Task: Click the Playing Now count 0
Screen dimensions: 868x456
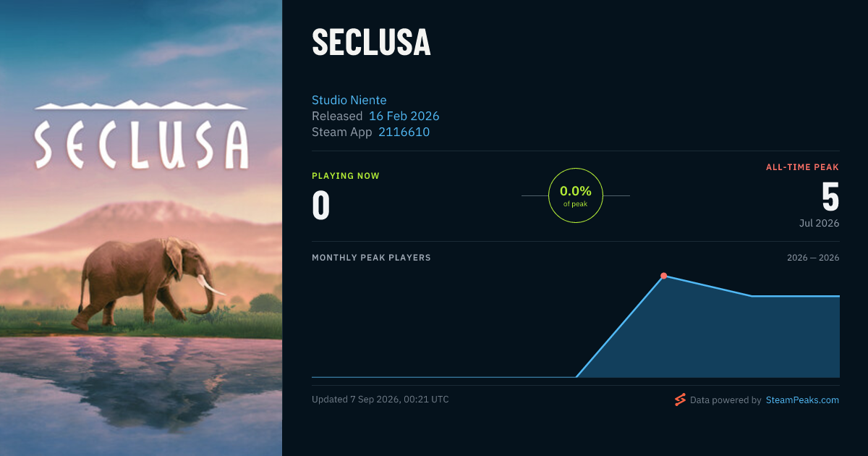Action: (x=321, y=205)
